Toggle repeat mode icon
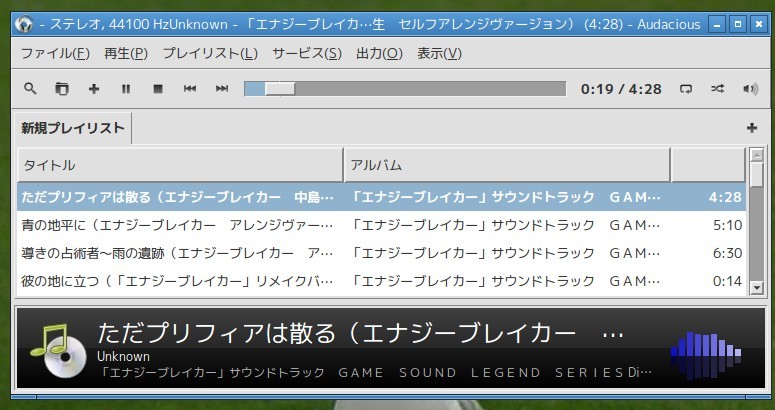The height and width of the screenshot is (410, 775). [686, 89]
